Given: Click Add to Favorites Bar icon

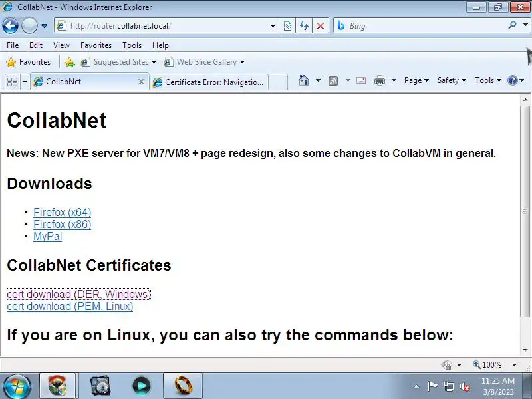Looking at the screenshot, I should click(x=70, y=62).
